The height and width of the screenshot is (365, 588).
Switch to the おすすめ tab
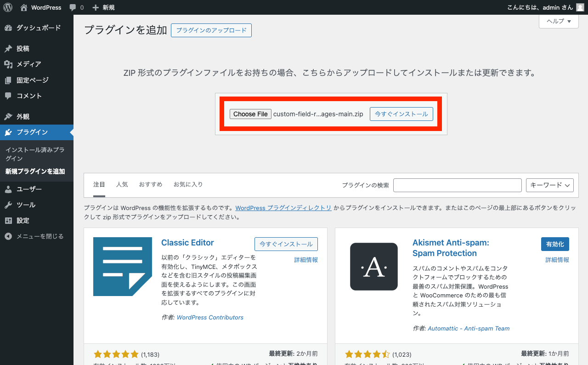(151, 184)
